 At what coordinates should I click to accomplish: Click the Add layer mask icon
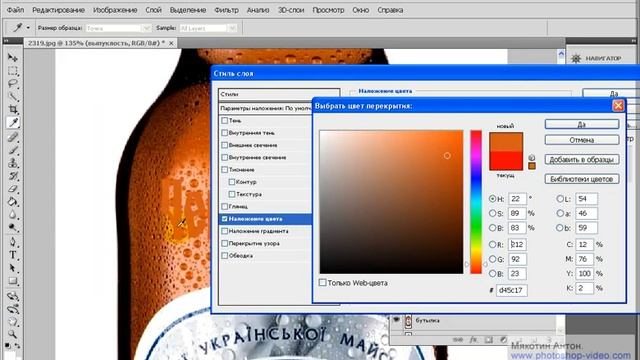click(489, 340)
